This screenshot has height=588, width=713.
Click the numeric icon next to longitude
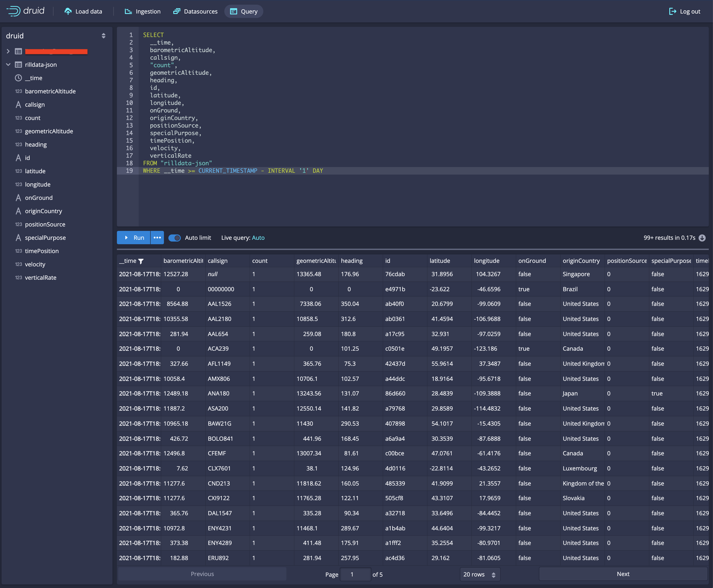[18, 185]
